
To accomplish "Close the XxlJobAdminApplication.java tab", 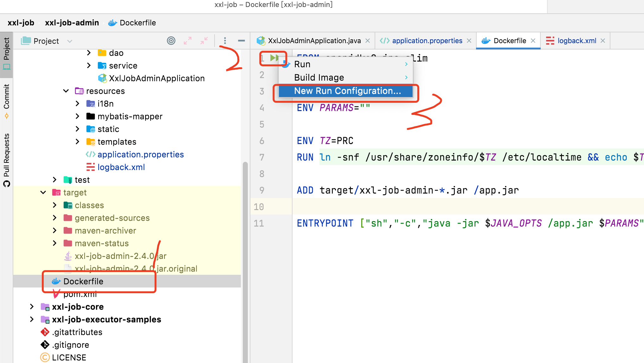I will 368,41.
